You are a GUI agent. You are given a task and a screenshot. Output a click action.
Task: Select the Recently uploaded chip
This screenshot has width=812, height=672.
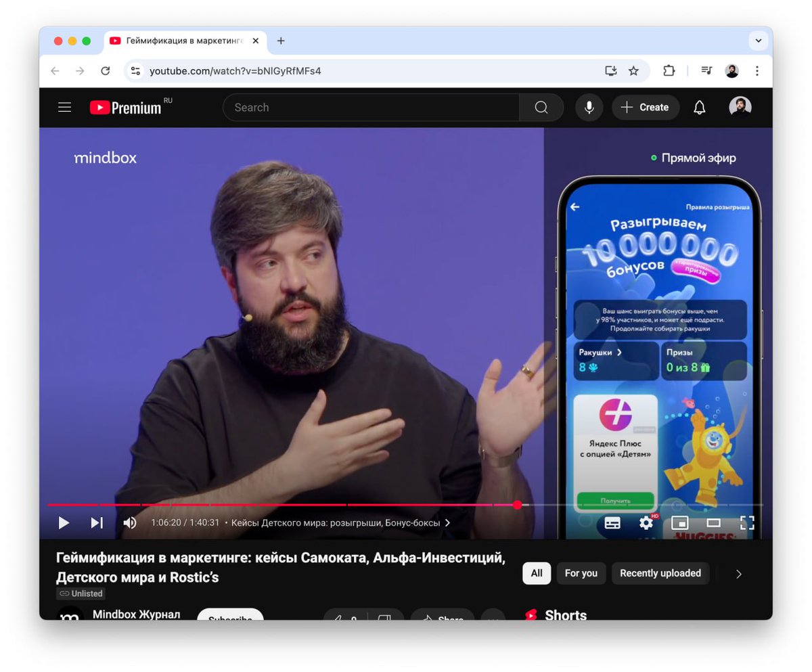pos(660,573)
